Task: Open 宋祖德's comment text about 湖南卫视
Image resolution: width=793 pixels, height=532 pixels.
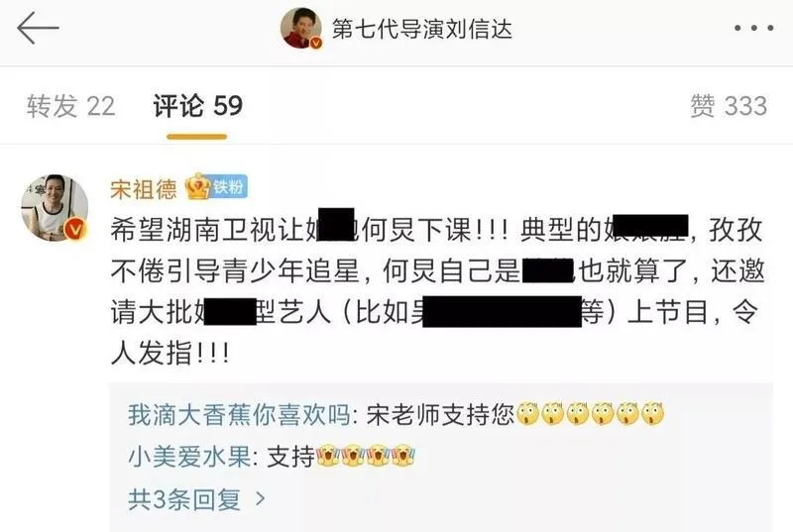Action: click(x=437, y=291)
